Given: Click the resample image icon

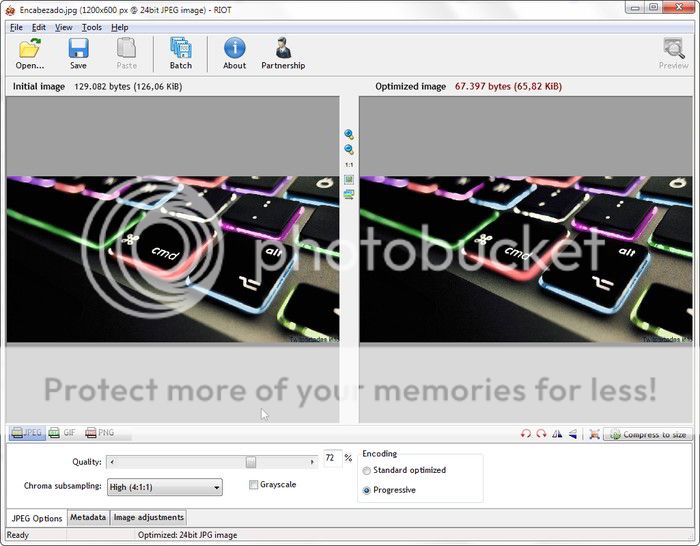Looking at the screenshot, I should click(594, 433).
